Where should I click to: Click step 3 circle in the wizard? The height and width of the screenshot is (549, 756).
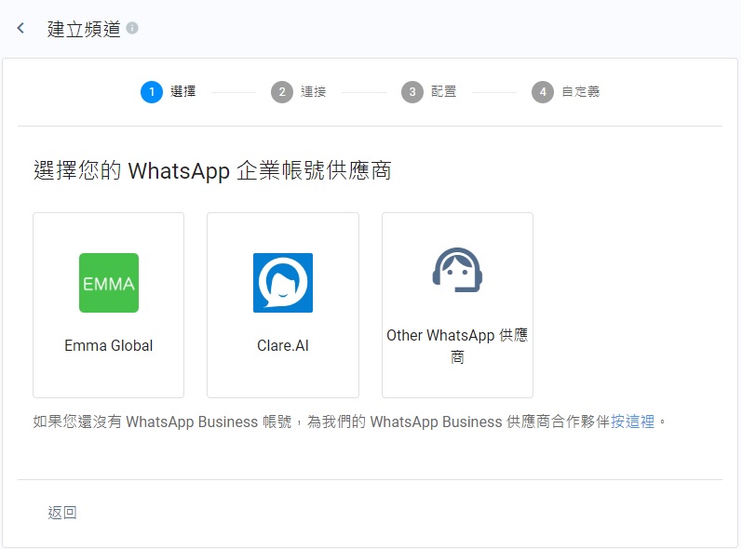point(412,91)
